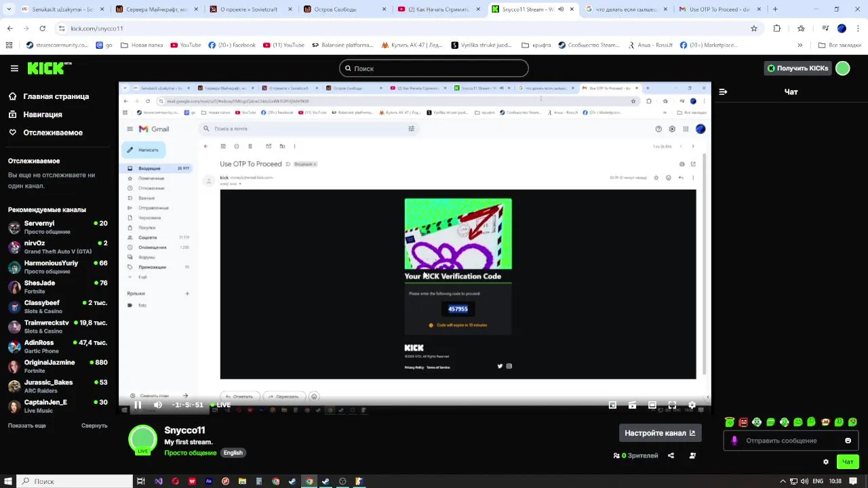Viewport: 868px width, 488px height.
Task: Click the green profile avatar top-right
Action: pyautogui.click(x=843, y=68)
